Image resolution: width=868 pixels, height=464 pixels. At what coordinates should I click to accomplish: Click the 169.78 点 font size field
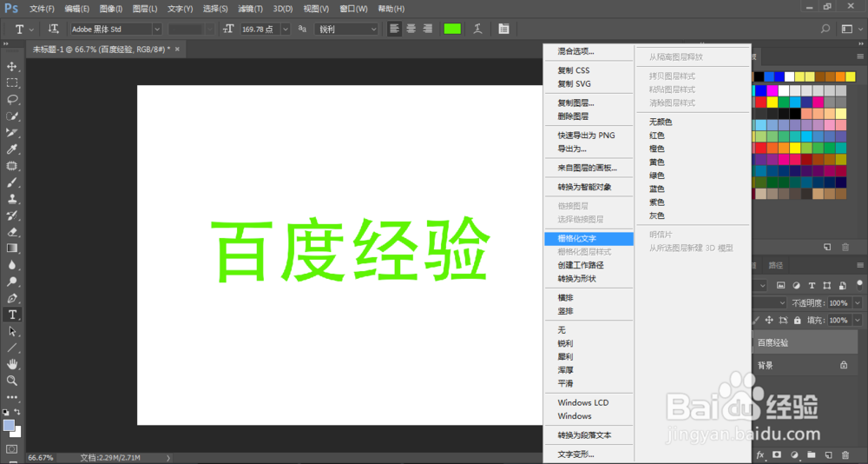pyautogui.click(x=260, y=29)
